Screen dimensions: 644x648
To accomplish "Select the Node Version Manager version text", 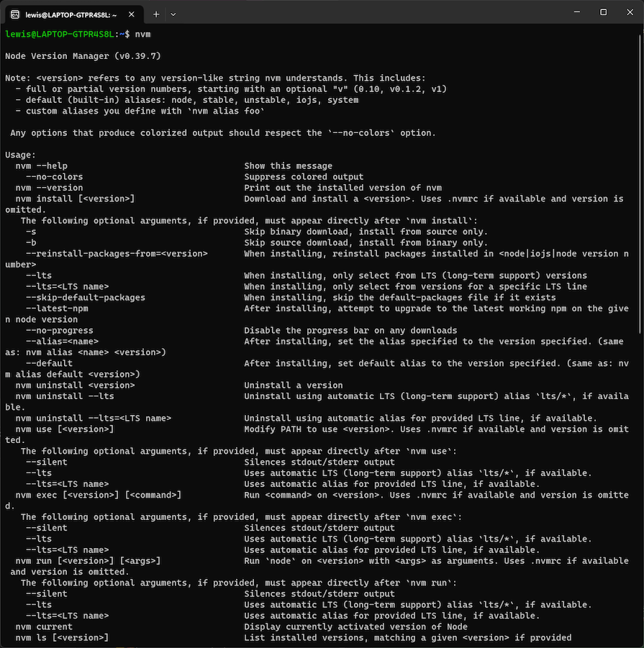I will point(83,55).
